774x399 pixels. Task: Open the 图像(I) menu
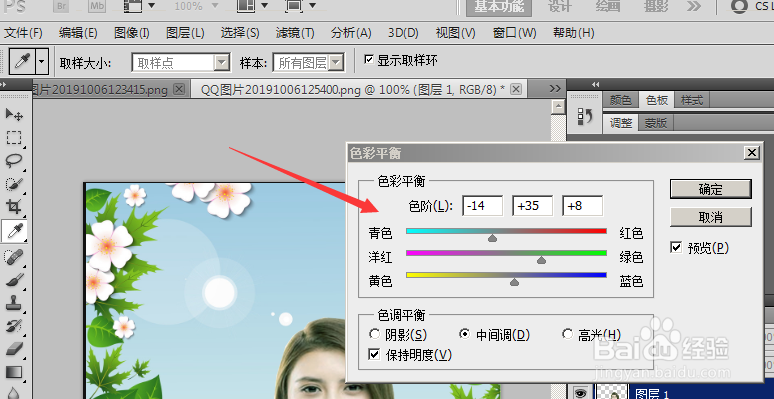[x=131, y=33]
